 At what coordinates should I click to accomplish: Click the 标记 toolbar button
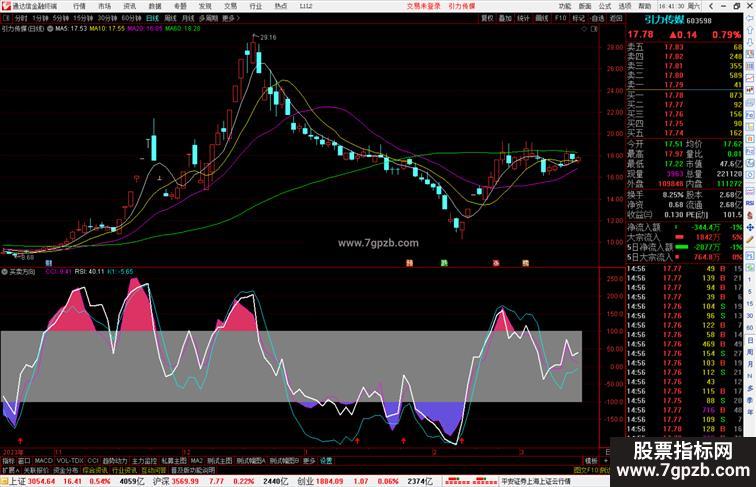pos(579,18)
